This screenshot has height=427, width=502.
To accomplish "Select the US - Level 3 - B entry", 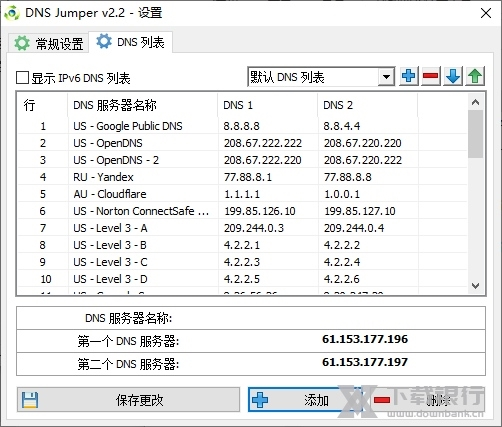I will pos(110,245).
